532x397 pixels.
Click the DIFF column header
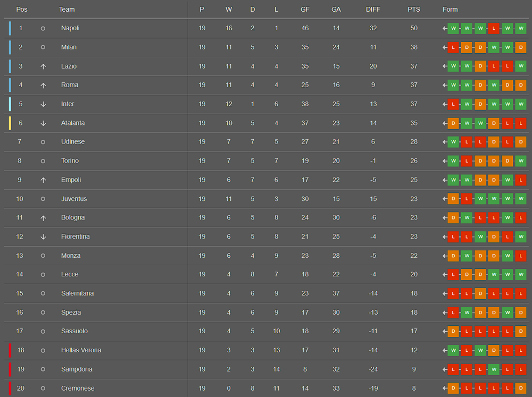(x=373, y=10)
